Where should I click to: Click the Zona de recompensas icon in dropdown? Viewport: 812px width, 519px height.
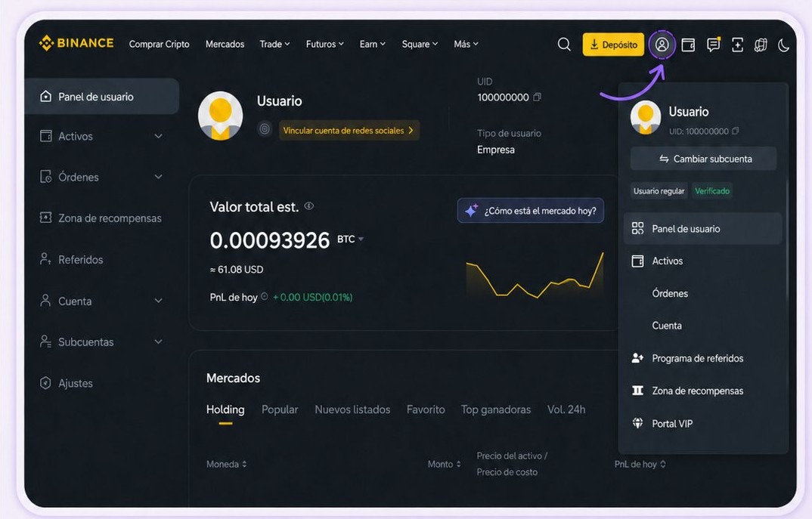tap(637, 390)
